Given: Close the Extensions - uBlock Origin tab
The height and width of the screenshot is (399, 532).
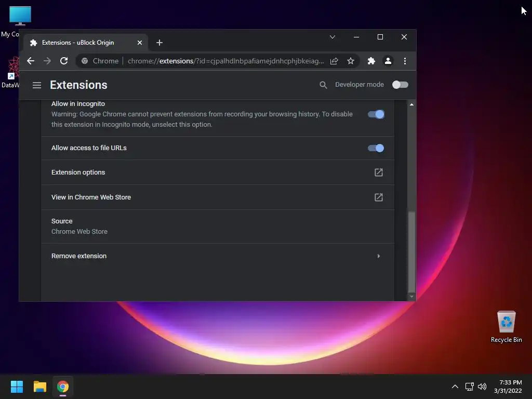Looking at the screenshot, I should coord(139,43).
